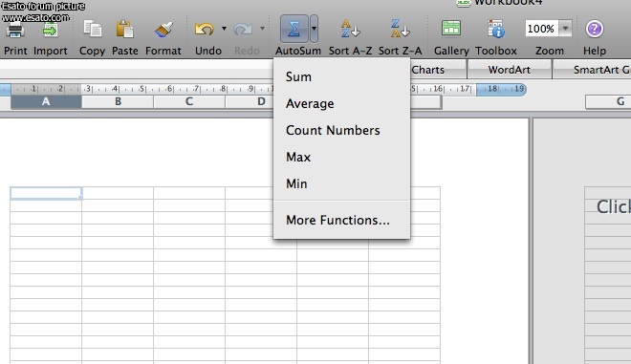The image size is (631, 364).
Task: Open the Undo history dropdown arrow
Action: click(x=224, y=29)
